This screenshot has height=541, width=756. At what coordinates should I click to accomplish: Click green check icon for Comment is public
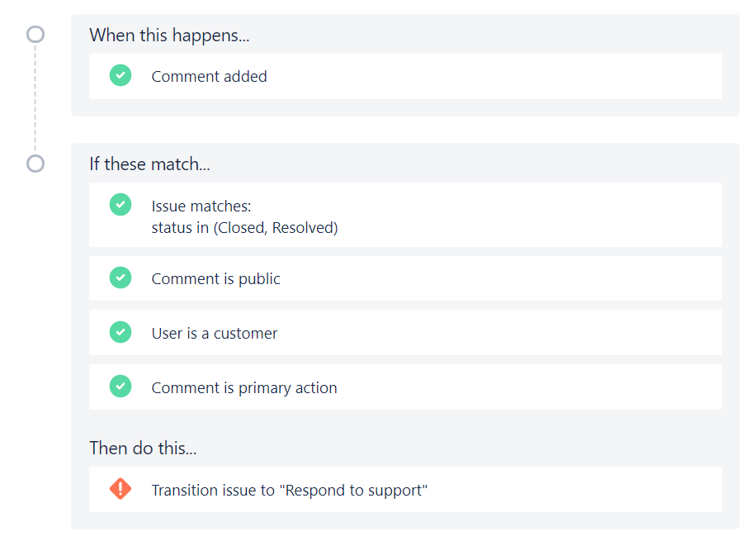click(x=120, y=278)
